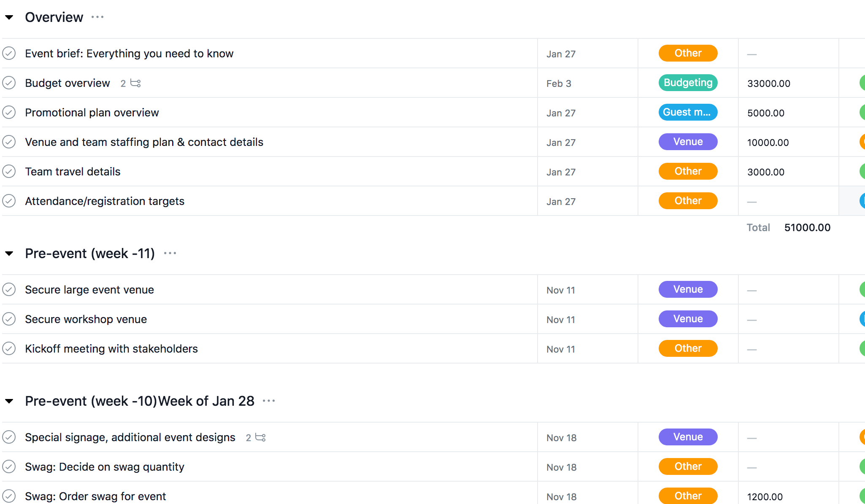This screenshot has height=504, width=865.
Task: Change Venue tag on Secure large event venue
Action: click(x=688, y=289)
